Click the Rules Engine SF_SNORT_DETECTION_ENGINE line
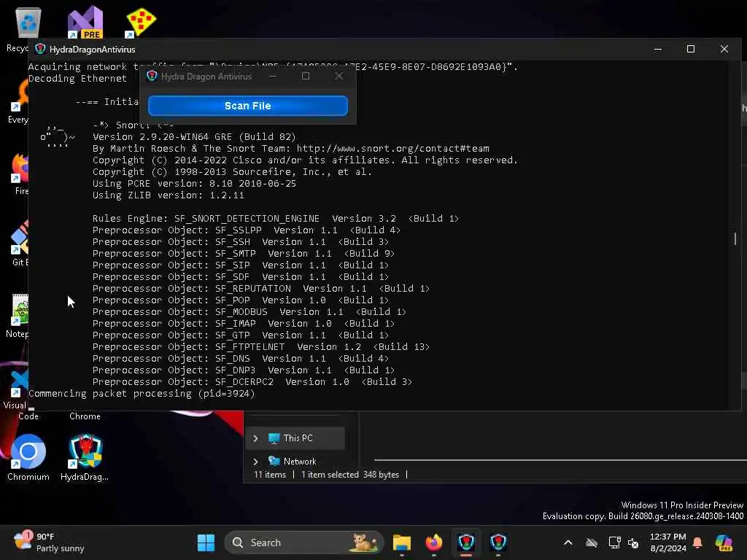The height and width of the screenshot is (560, 747). click(x=275, y=219)
